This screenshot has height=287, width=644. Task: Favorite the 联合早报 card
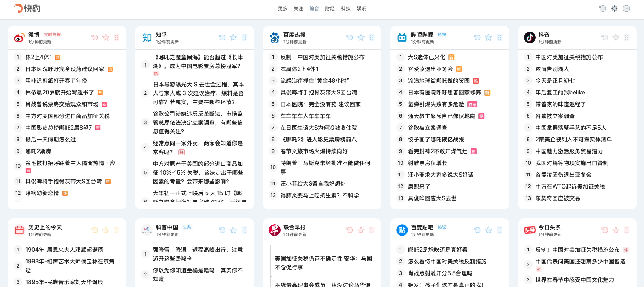click(x=361, y=230)
